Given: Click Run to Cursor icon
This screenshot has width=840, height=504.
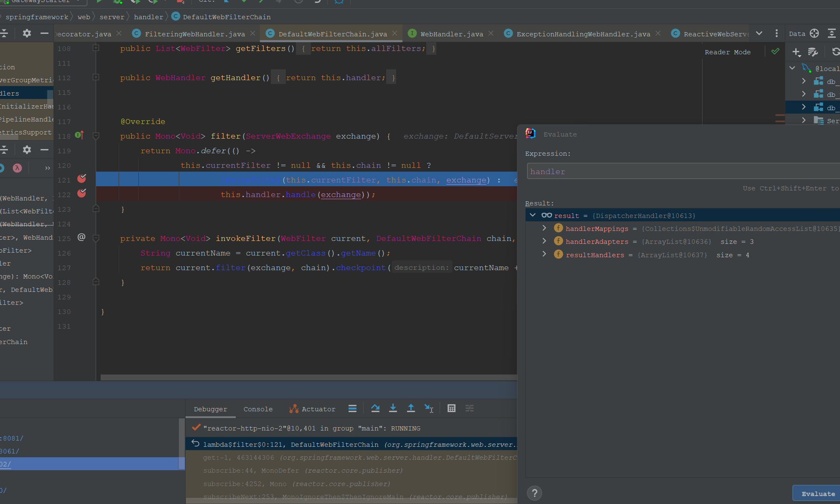Looking at the screenshot, I should pos(429,408).
